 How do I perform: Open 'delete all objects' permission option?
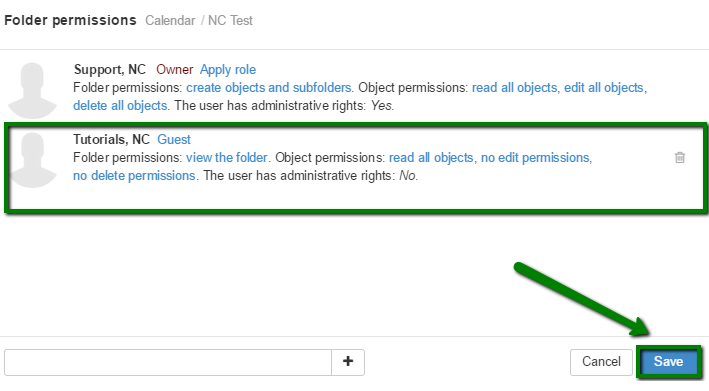tap(120, 105)
